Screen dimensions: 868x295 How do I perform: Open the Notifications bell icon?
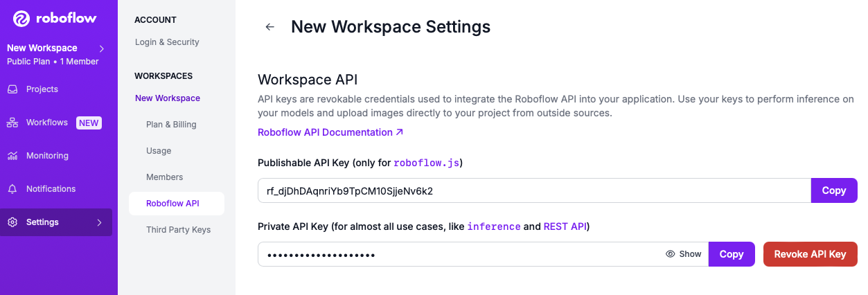(12, 189)
